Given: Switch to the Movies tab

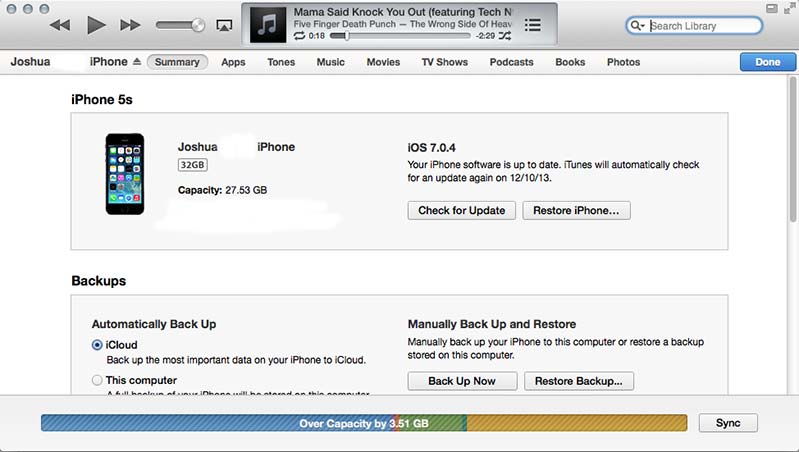Looking at the screenshot, I should click(x=383, y=62).
